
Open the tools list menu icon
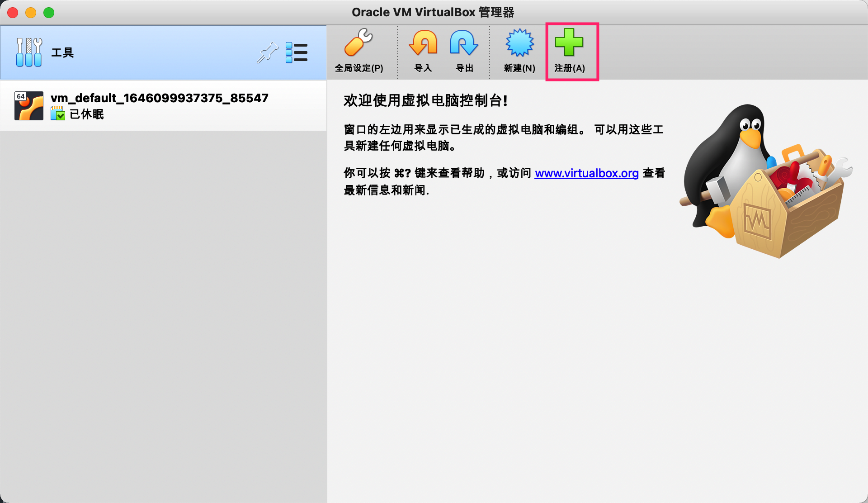(x=297, y=52)
